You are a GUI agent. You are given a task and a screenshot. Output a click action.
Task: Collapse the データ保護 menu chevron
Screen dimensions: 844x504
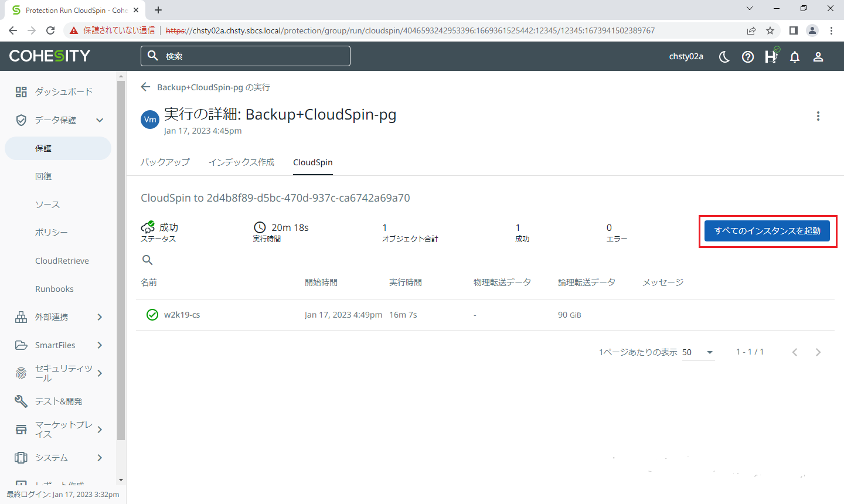100,120
